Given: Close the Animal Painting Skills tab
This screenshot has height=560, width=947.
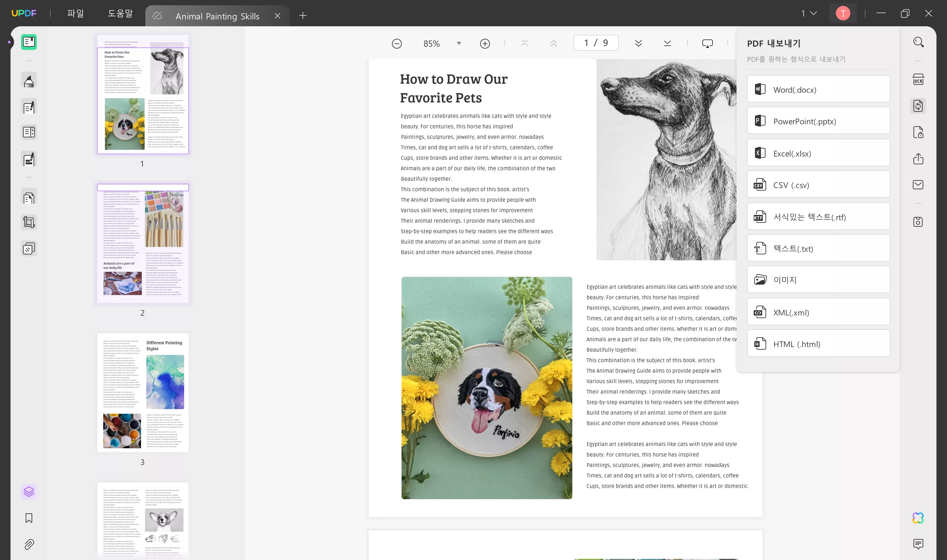Looking at the screenshot, I should 278,16.
